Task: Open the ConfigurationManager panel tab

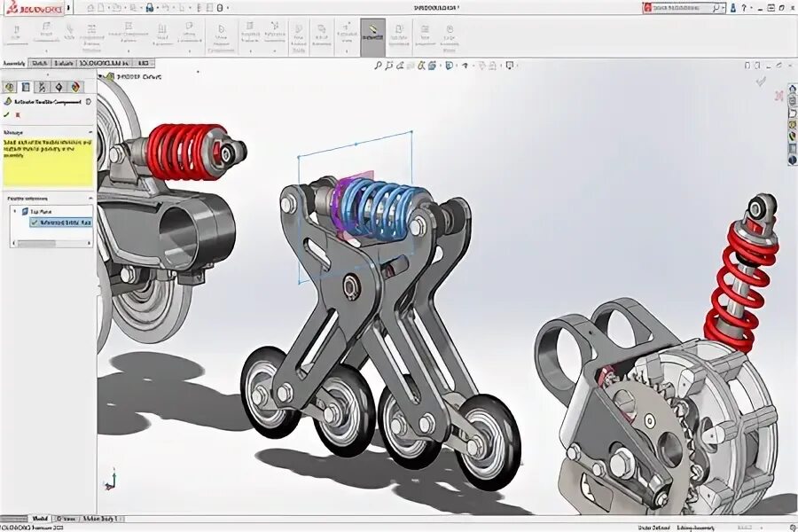Action: [x=43, y=87]
